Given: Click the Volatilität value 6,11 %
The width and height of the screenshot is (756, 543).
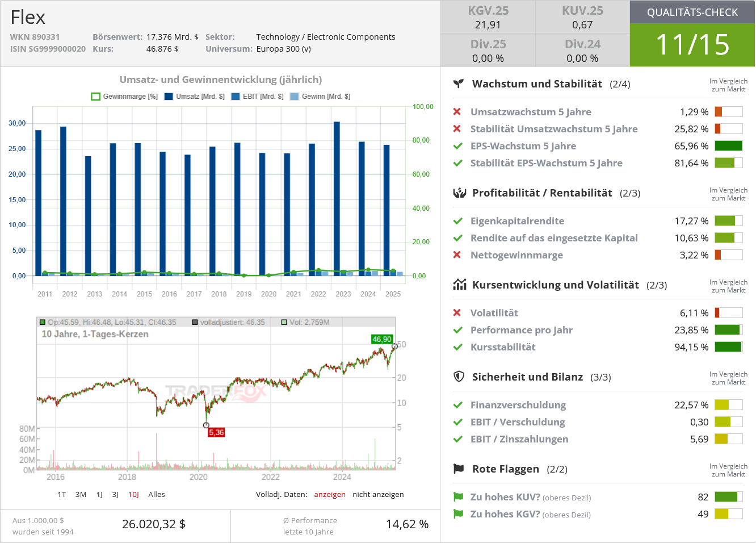Looking at the screenshot, I should pyautogui.click(x=694, y=313).
